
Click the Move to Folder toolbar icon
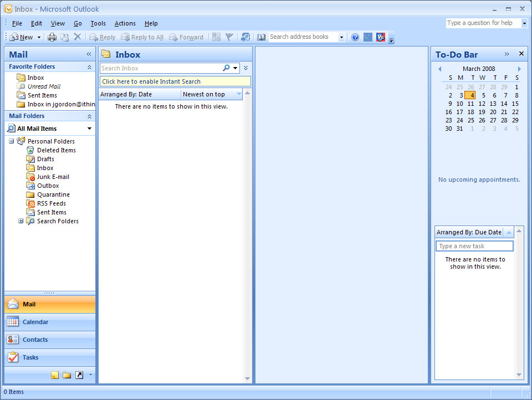point(64,37)
